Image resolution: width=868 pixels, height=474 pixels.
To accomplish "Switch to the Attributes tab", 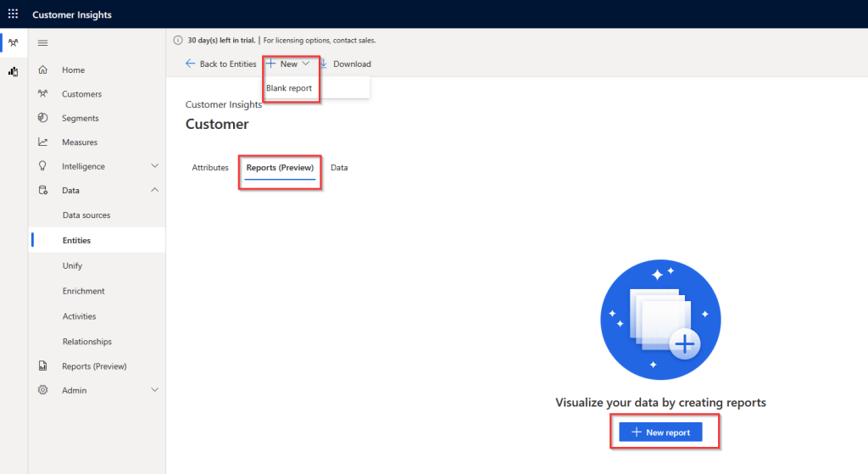I will coord(210,168).
